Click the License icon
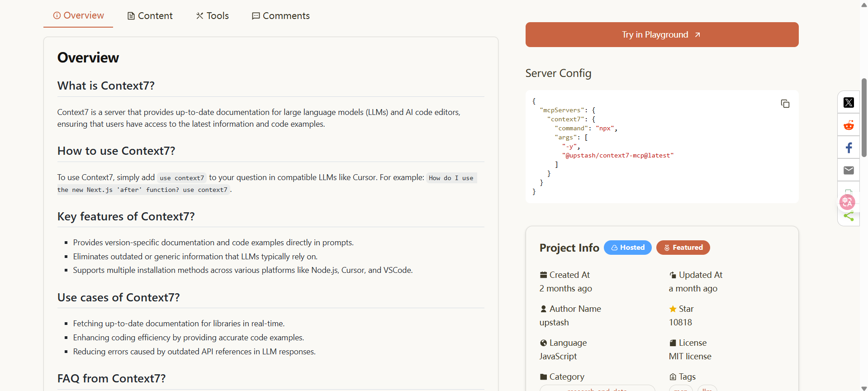 [673, 343]
